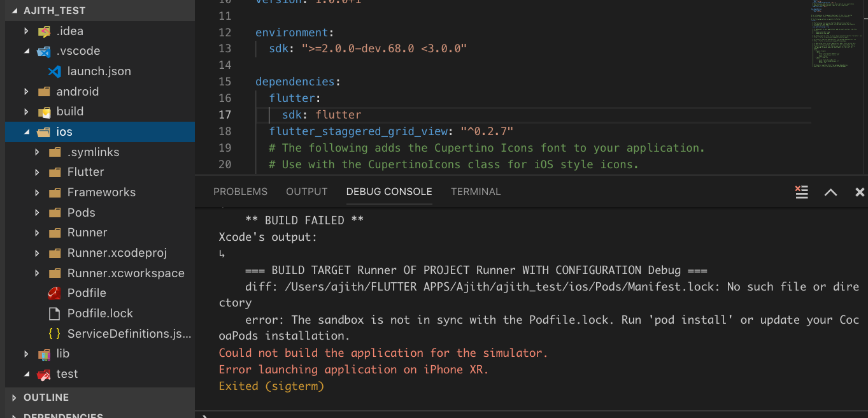
Task: Click the 'dependencies:' key in editor
Action: tap(298, 82)
